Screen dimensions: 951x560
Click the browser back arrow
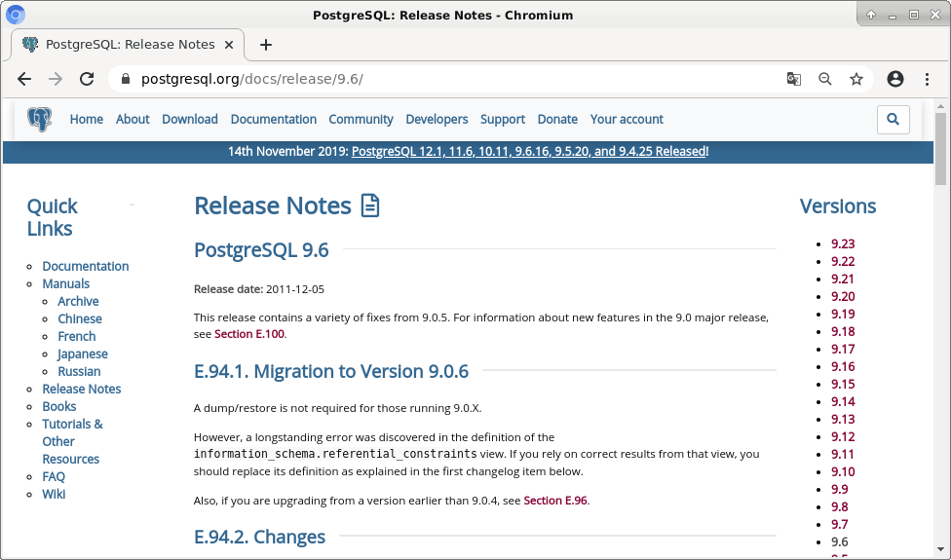coord(24,79)
